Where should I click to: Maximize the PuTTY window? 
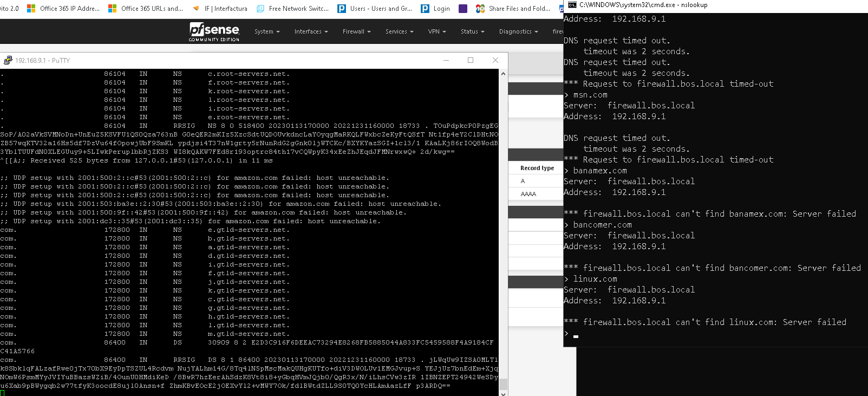471,60
